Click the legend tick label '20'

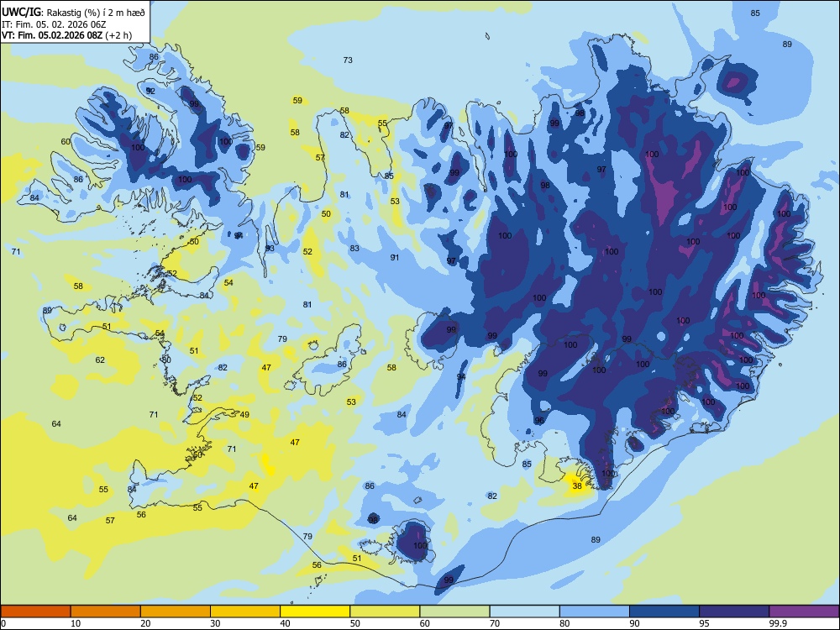(x=145, y=623)
